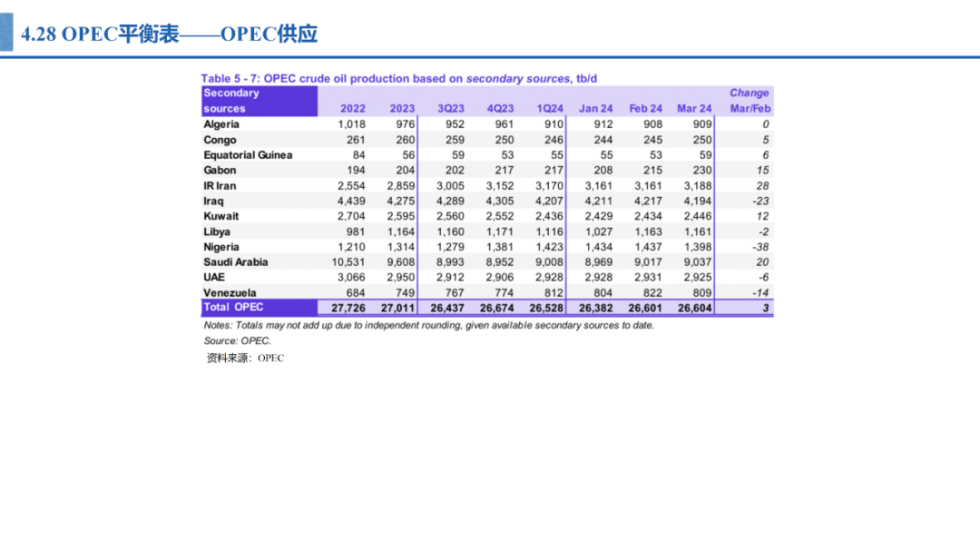Select the 'Gabon' row label
Viewport: 980px width, 552px height.
tap(220, 170)
